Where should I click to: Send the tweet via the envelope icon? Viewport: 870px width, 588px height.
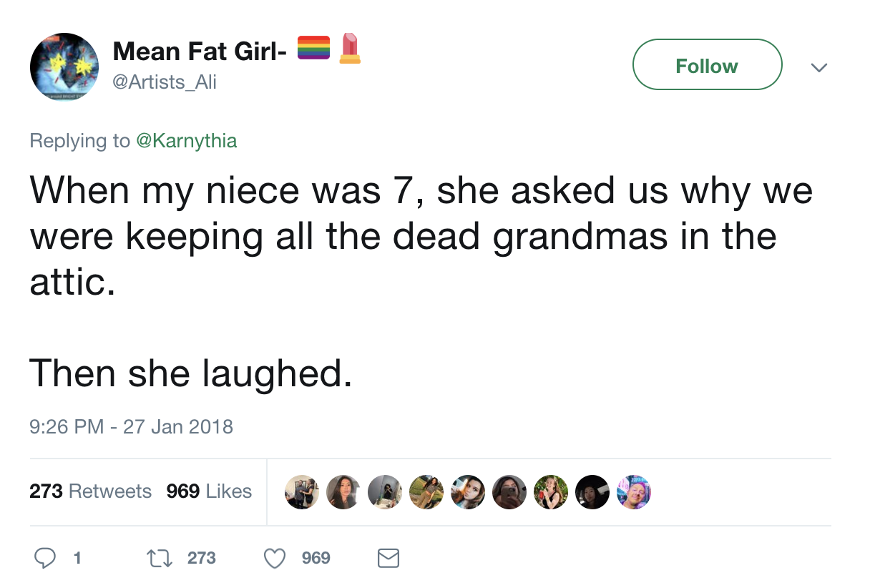tap(388, 558)
